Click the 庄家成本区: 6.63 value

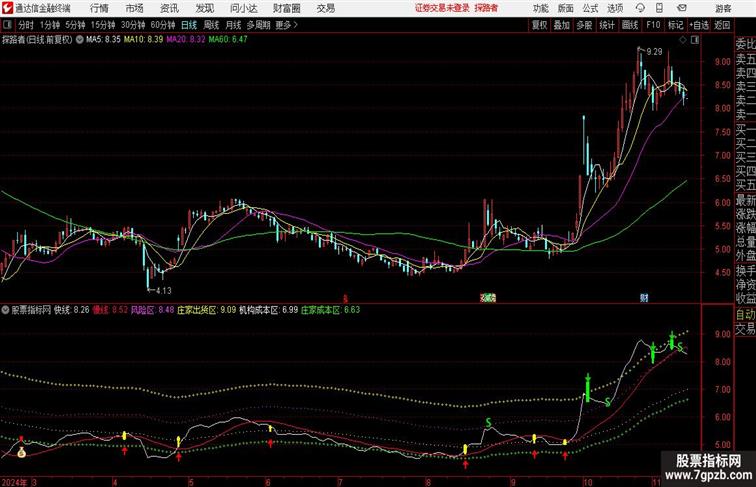(331, 310)
